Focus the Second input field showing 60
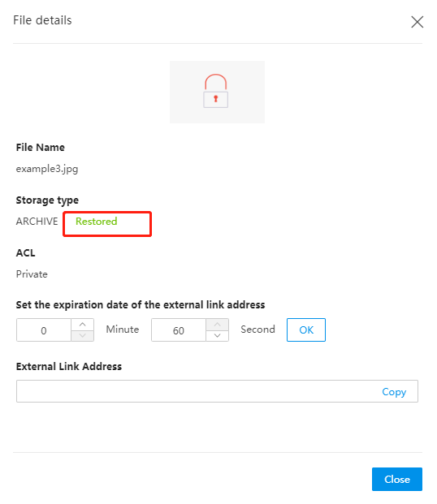This screenshot has width=437, height=504. 179,330
